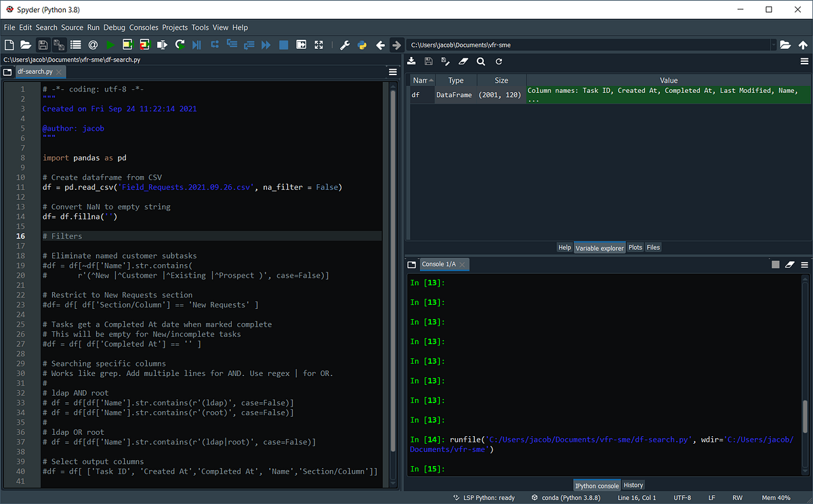Open the editor pane options hamburger menu
The image size is (813, 504).
click(393, 72)
